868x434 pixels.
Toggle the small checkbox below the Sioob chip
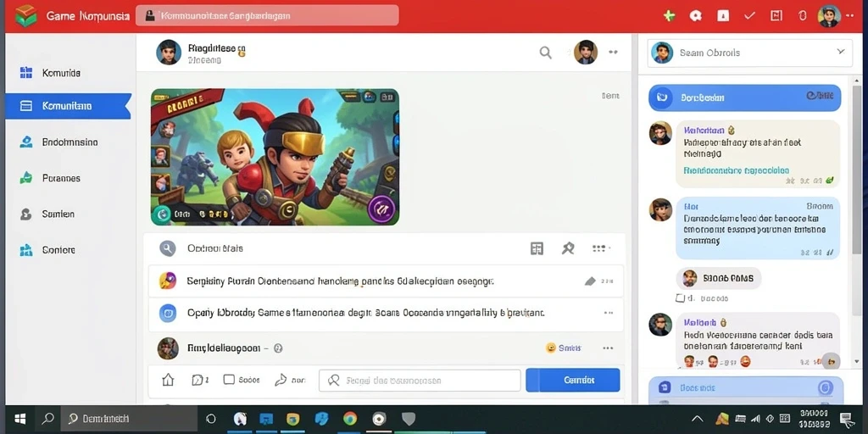click(x=681, y=298)
